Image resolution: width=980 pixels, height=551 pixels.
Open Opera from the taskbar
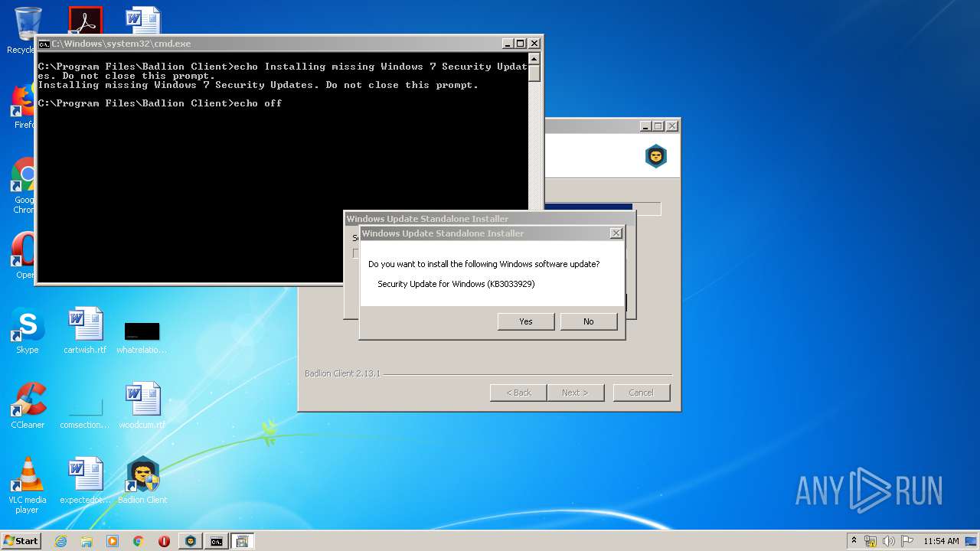pos(164,541)
